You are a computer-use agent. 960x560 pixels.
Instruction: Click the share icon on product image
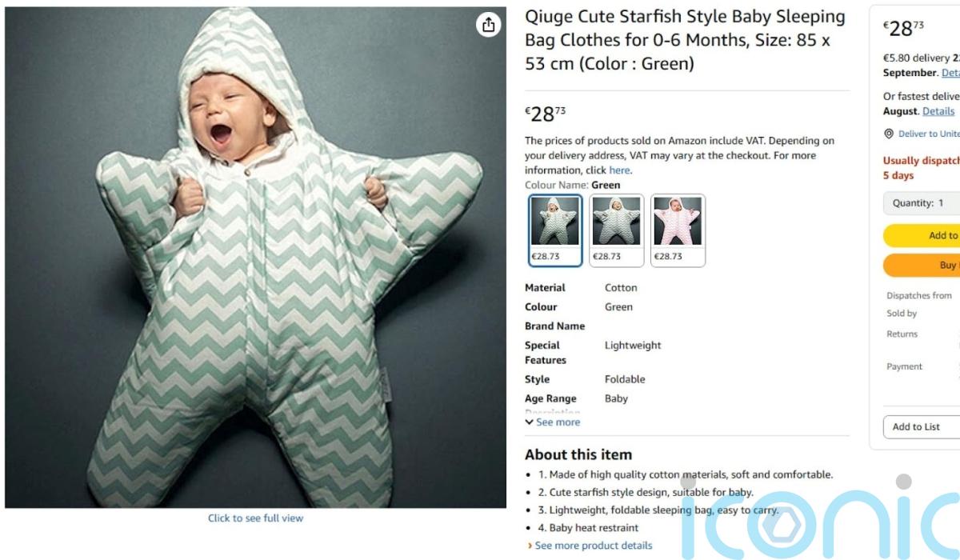click(488, 25)
